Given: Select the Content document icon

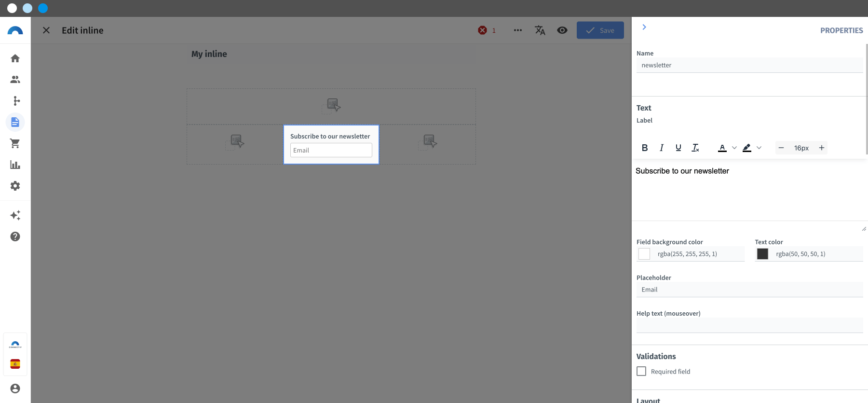Looking at the screenshot, I should (15, 122).
